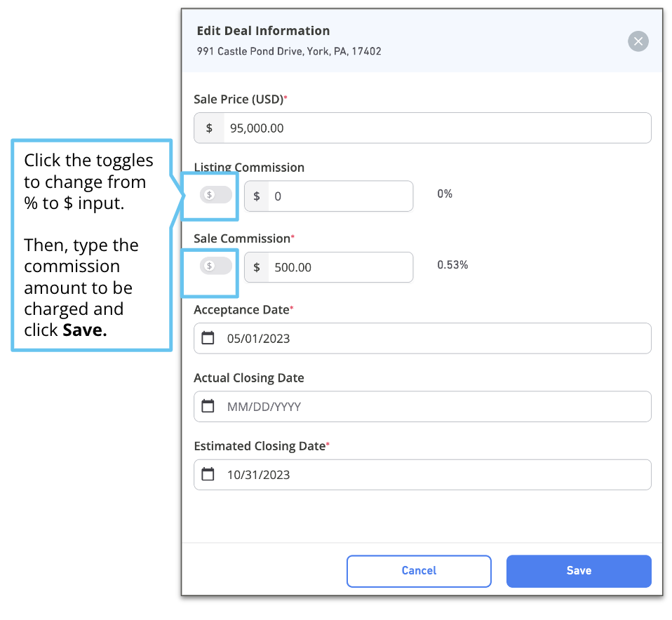Screen dimensions: 672x620
Task: Click the dollar prefix inside Sale Commission input
Action: [x=256, y=267]
